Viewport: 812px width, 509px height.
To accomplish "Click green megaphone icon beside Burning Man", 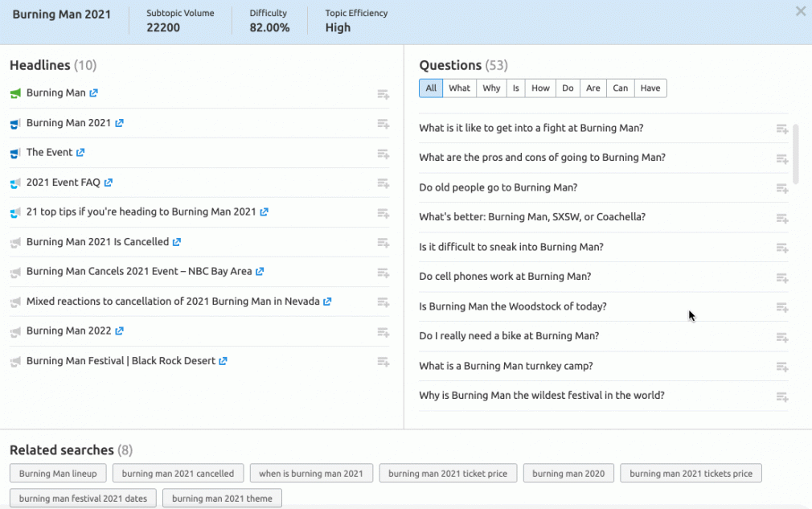I will (15, 94).
